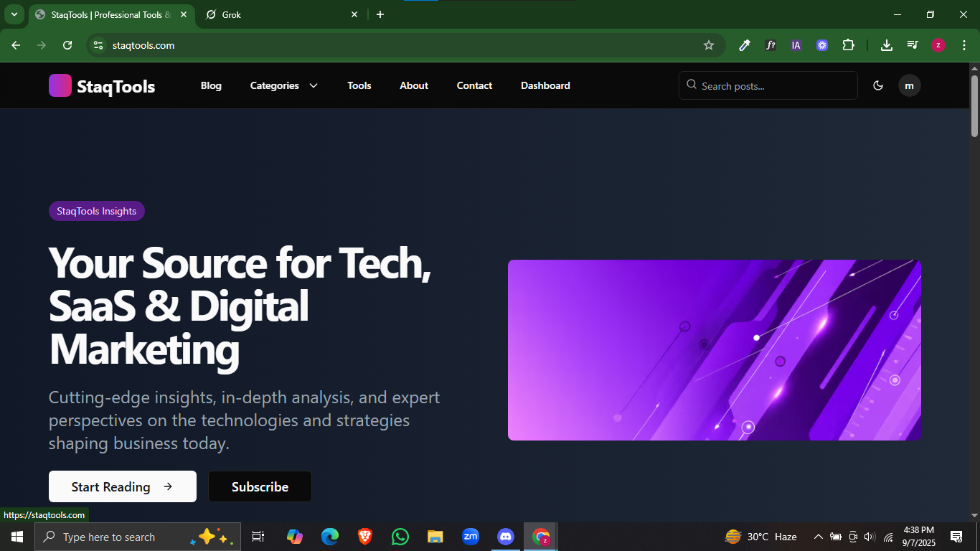Click the StaqTools Insights badge
Viewport: 980px width, 551px height.
(97, 211)
